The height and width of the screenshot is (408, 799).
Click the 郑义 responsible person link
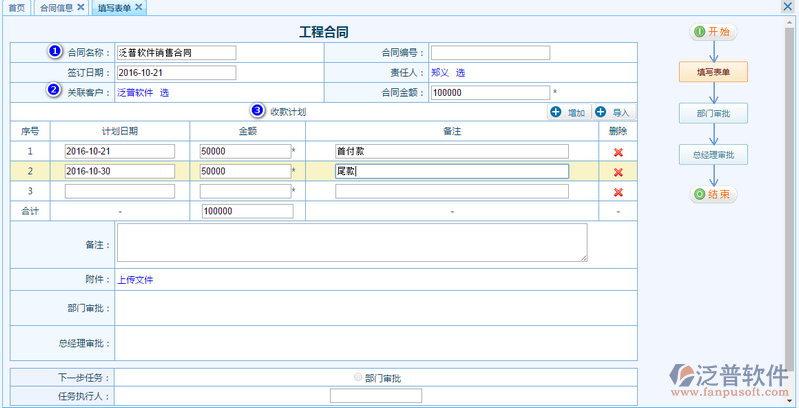pyautogui.click(x=440, y=73)
